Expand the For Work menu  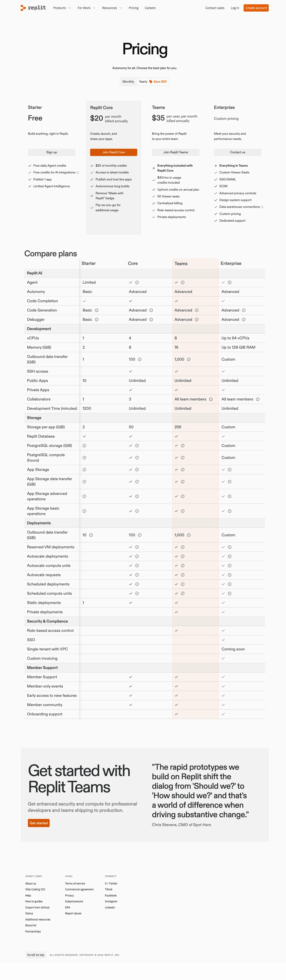86,8
